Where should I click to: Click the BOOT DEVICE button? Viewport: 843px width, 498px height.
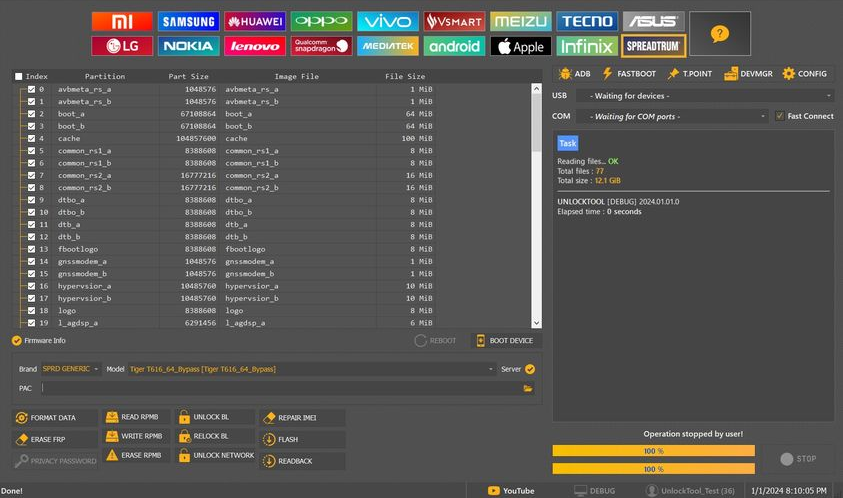pyautogui.click(x=506, y=340)
